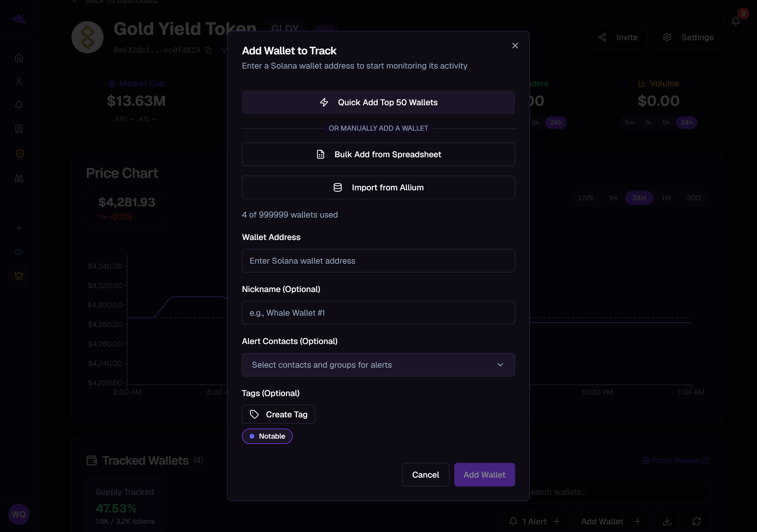
Task: Click the eye watch icon in sidebar
Action: click(19, 252)
